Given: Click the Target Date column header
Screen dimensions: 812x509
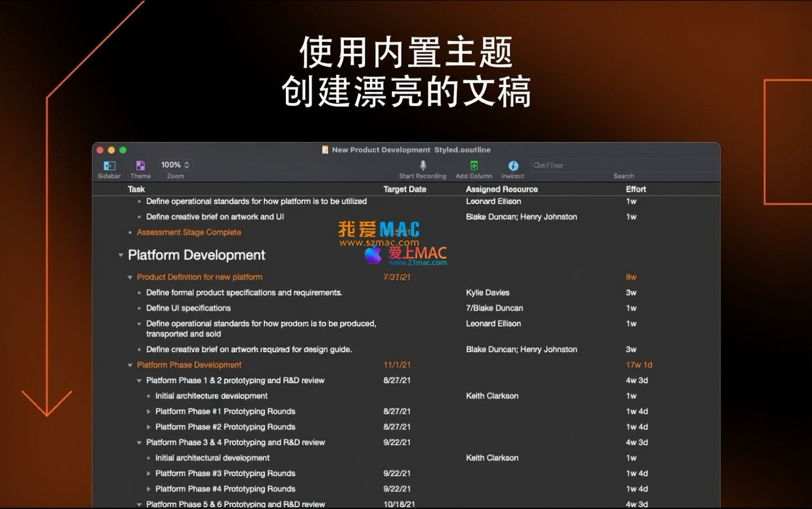Looking at the screenshot, I should [404, 189].
